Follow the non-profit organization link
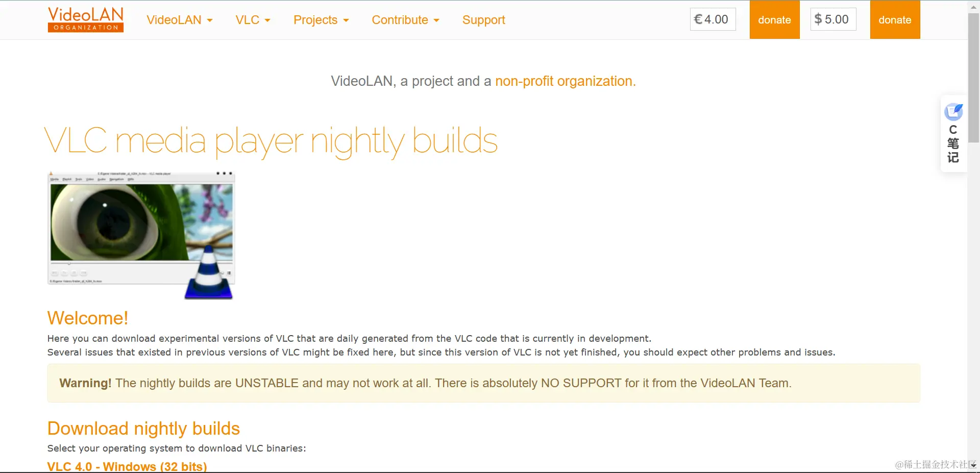The width and height of the screenshot is (980, 473). coord(566,81)
